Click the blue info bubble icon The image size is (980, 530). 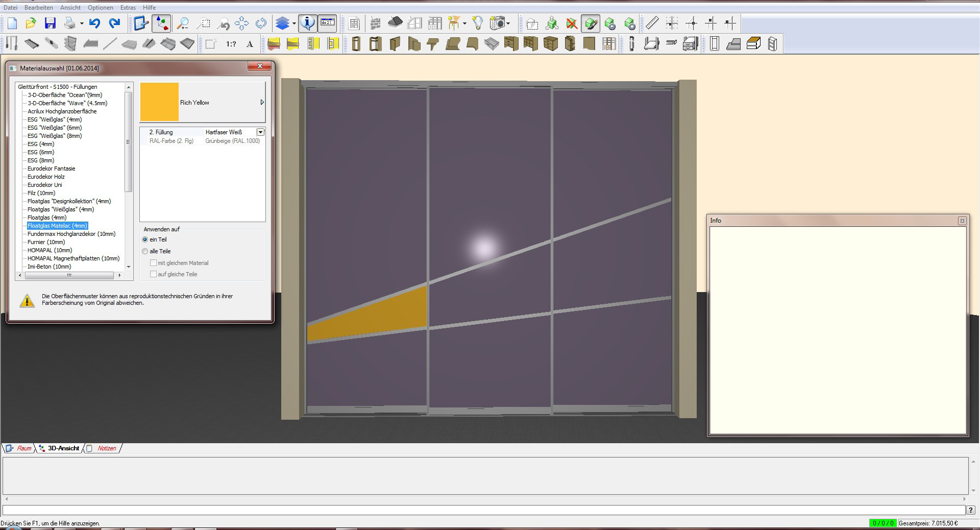307,23
